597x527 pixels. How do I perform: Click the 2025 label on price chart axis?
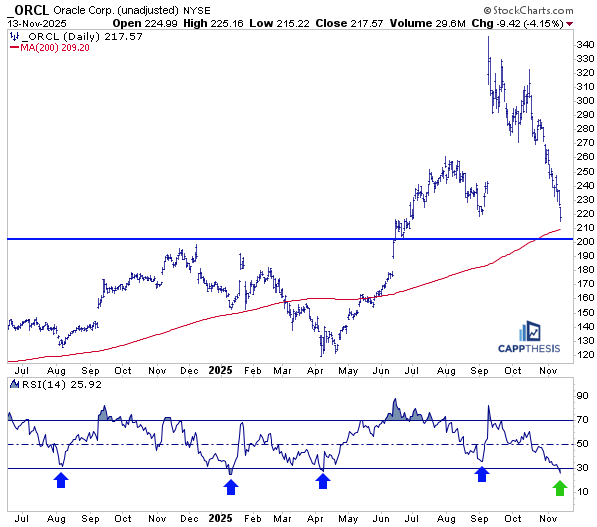(220, 370)
